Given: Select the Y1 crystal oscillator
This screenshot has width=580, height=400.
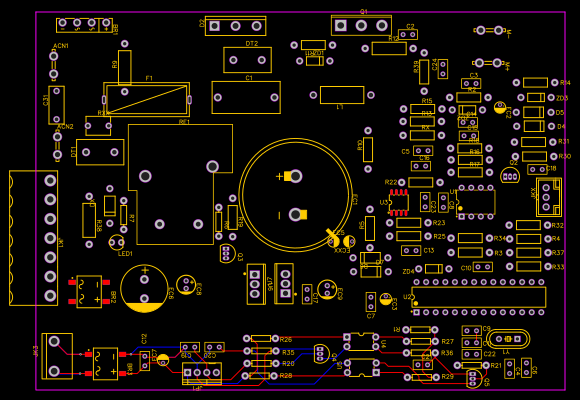Looking at the screenshot, I should click(508, 339).
